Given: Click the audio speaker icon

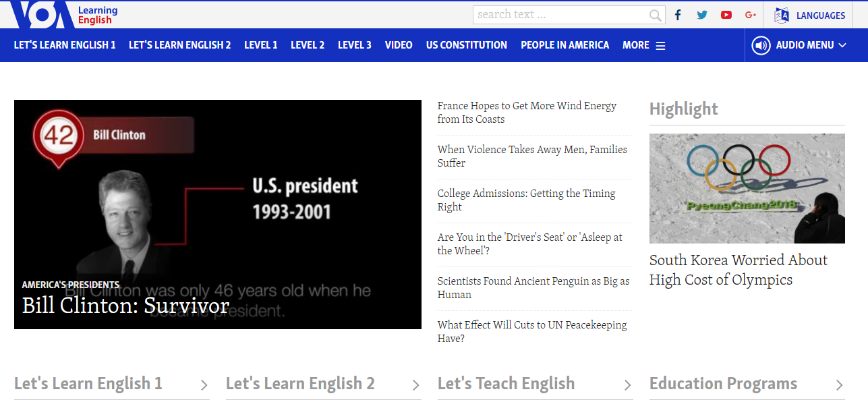Looking at the screenshot, I should 761,45.
